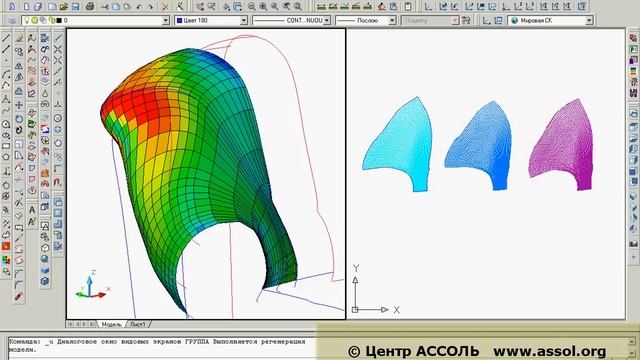Screen dimensions: 640x360
Task: Toggle layer 0 lock padlock icon
Action: click(x=51, y=20)
